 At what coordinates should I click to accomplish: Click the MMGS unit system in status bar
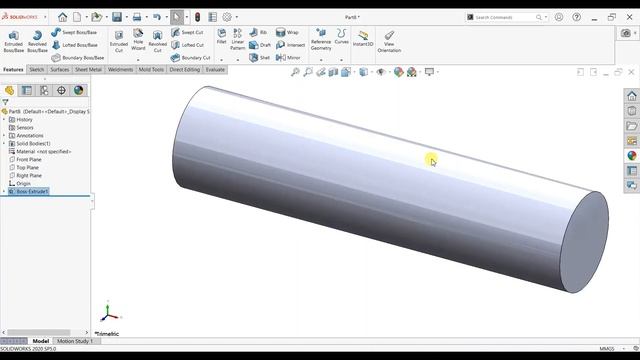coord(607,349)
